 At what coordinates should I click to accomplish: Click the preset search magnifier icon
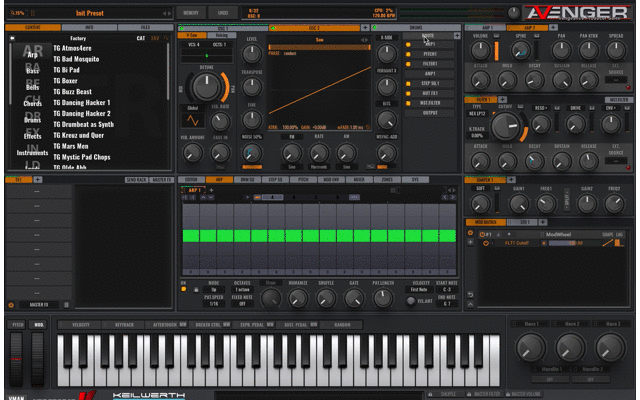coord(13,13)
